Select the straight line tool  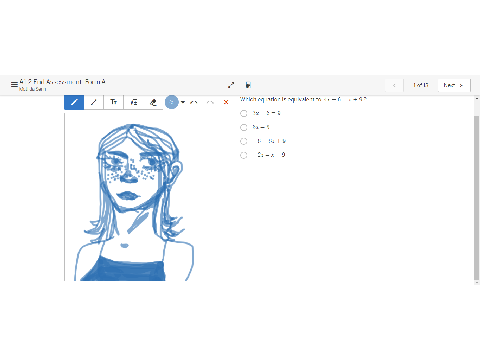(x=94, y=102)
